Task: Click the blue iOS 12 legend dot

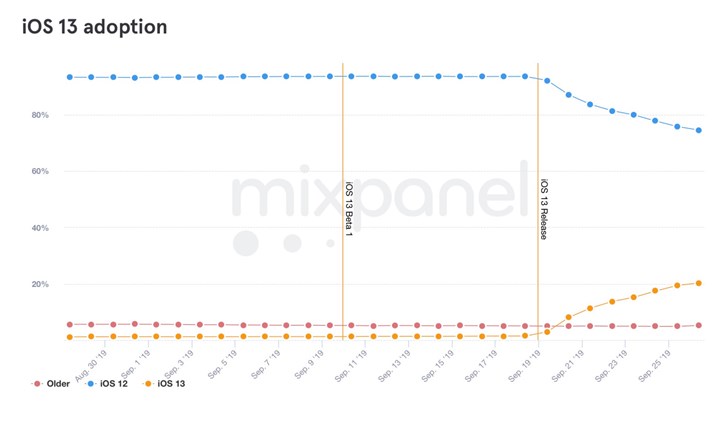Action: click(x=92, y=384)
